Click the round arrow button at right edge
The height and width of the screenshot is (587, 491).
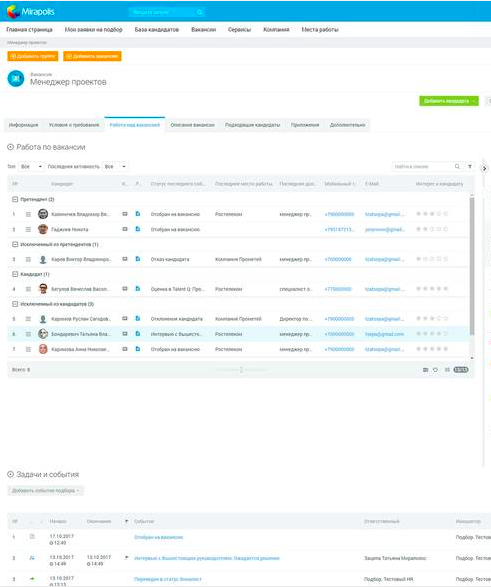(484, 168)
